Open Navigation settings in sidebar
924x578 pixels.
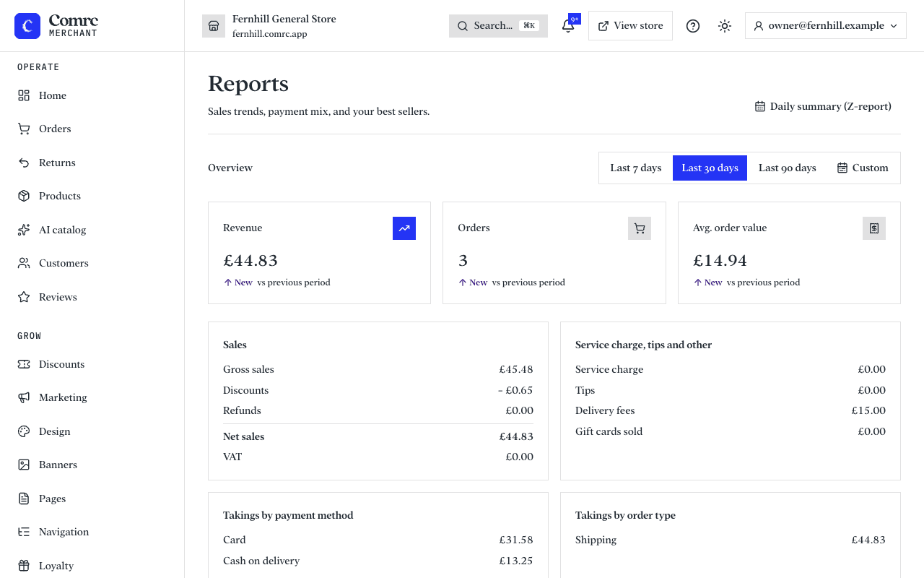click(92, 532)
